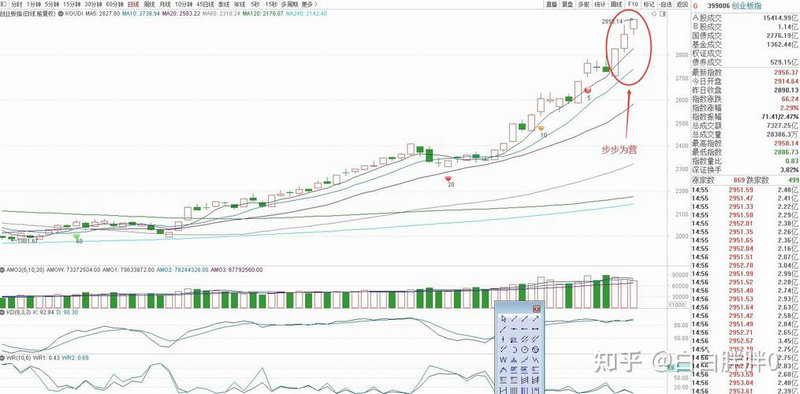This screenshot has width=800, height=394.
Task: Close the drawing tools palette
Action: (536, 309)
